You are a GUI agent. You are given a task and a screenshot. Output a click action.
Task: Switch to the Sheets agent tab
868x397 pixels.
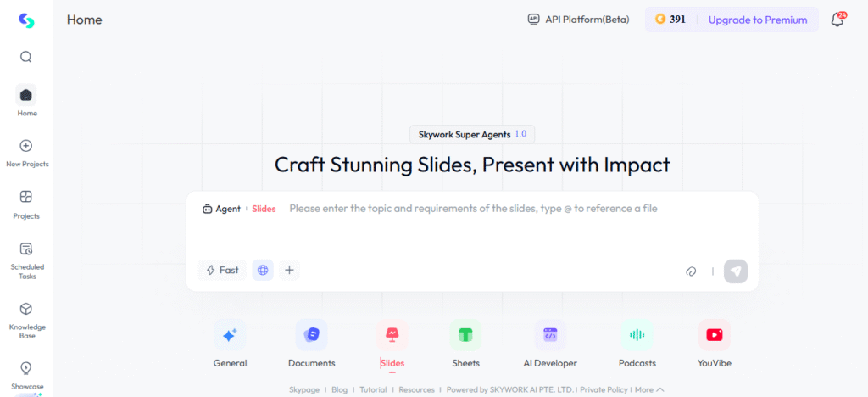point(465,335)
